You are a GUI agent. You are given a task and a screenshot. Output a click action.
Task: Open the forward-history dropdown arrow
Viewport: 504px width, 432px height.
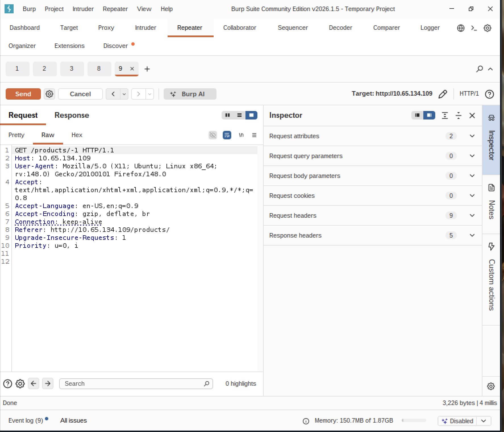(150, 94)
